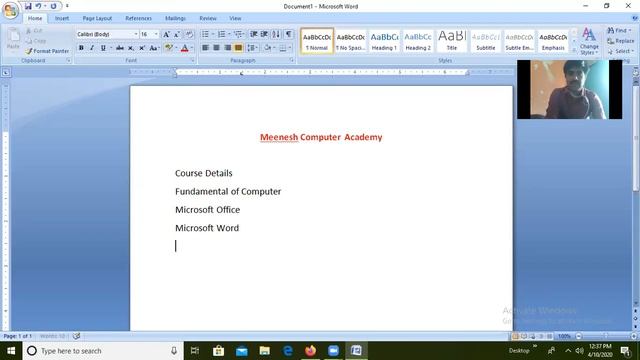Open Microsoft Edge from the taskbar
The image size is (640, 360).
288,351
